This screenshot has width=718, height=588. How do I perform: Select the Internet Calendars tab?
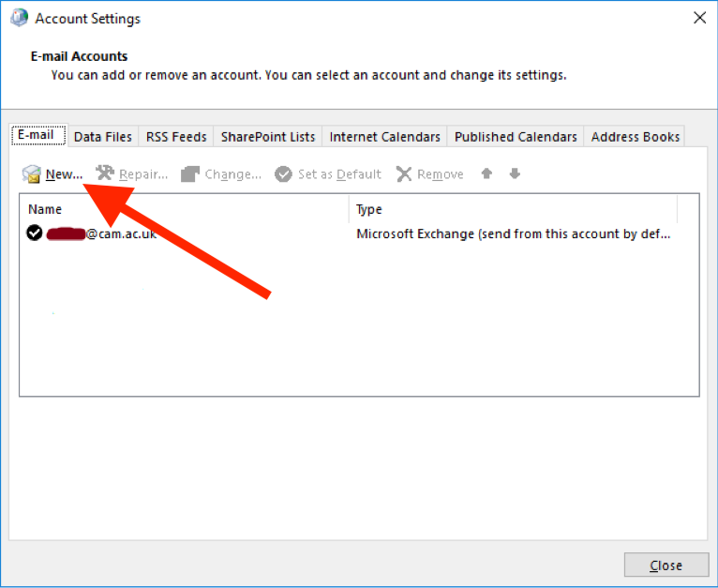point(384,137)
